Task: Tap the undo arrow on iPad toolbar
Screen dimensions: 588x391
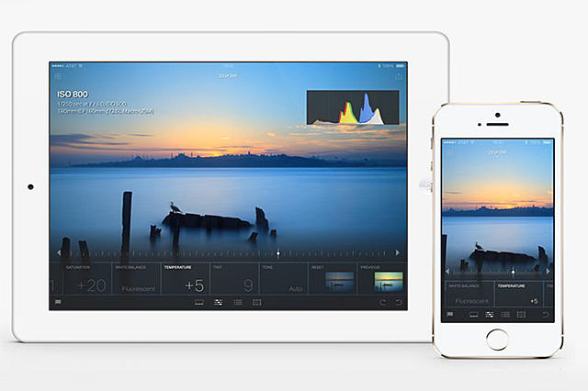Action: (x=398, y=302)
